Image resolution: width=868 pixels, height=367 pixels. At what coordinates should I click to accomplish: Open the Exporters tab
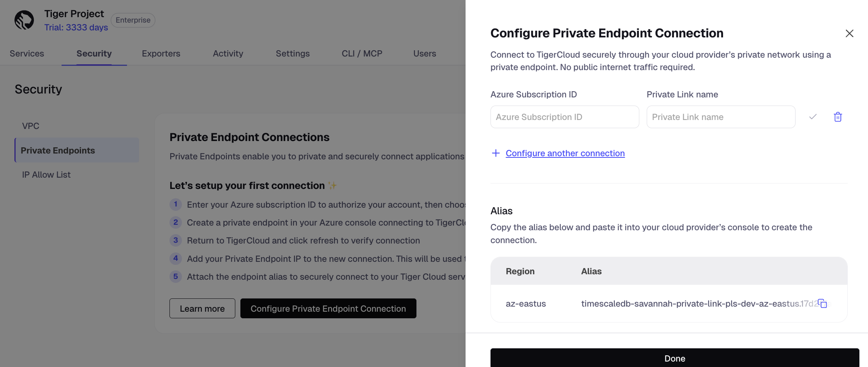pyautogui.click(x=161, y=53)
